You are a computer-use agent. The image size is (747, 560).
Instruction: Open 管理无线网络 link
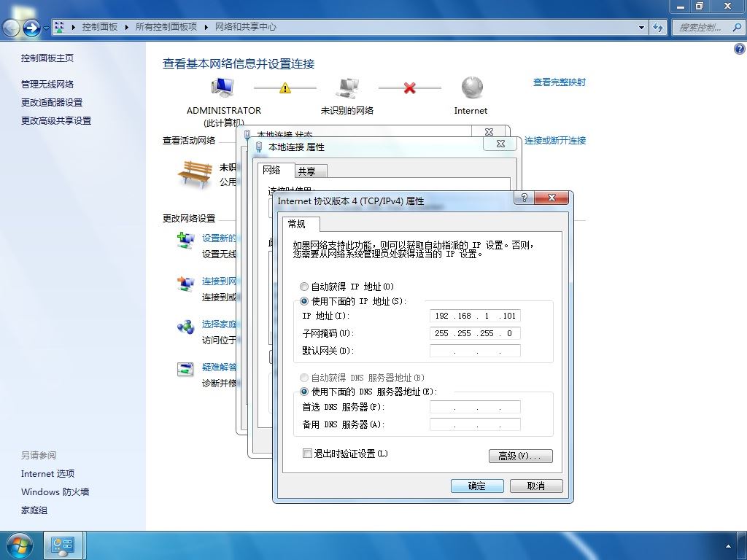(47, 85)
